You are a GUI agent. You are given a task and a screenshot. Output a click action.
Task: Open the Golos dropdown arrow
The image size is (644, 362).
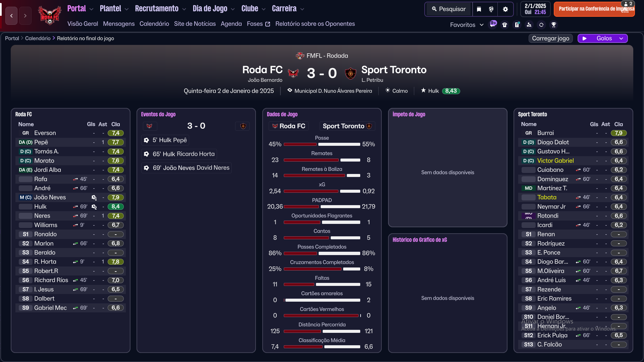click(x=621, y=39)
